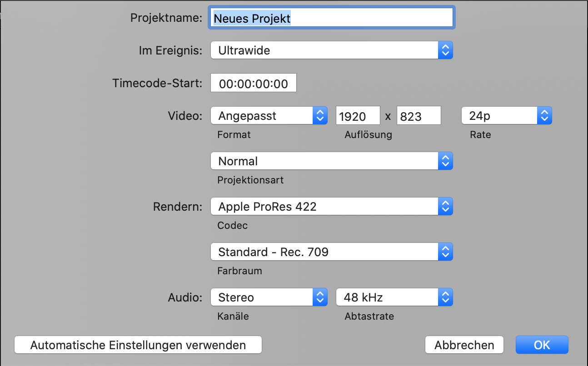
Task: Click the blue arrows on the Codec popup
Action: [445, 207]
